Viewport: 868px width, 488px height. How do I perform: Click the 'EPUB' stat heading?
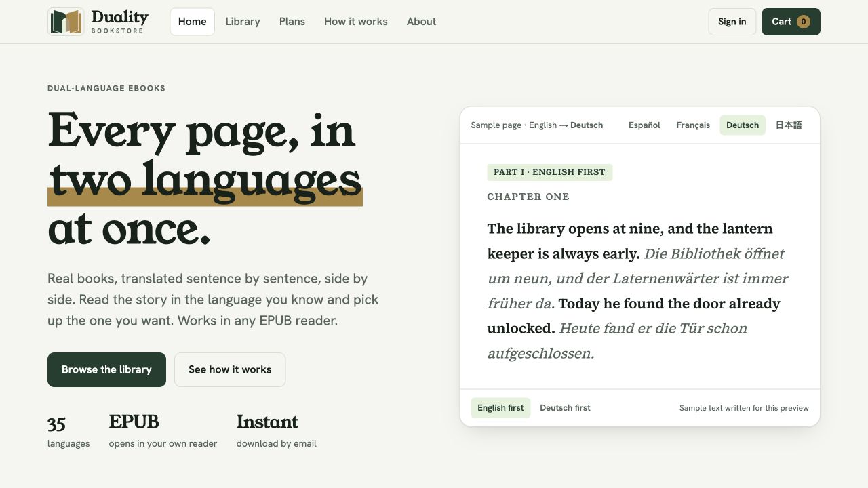[x=134, y=422]
